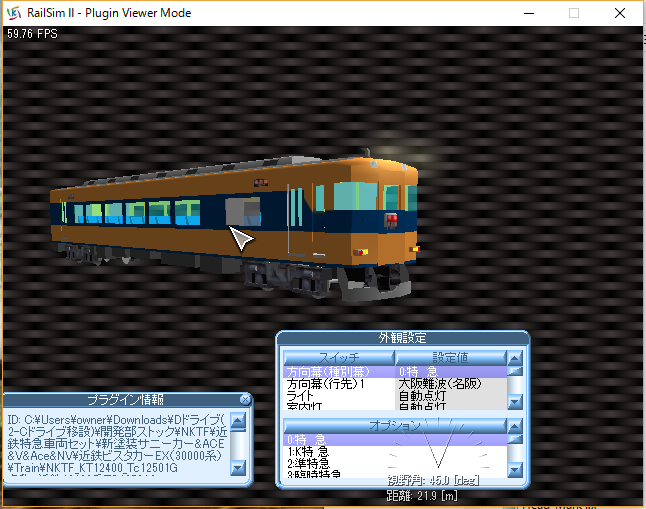The image size is (646, 509).
Task: Click the orange train model
Action: pos(235,225)
